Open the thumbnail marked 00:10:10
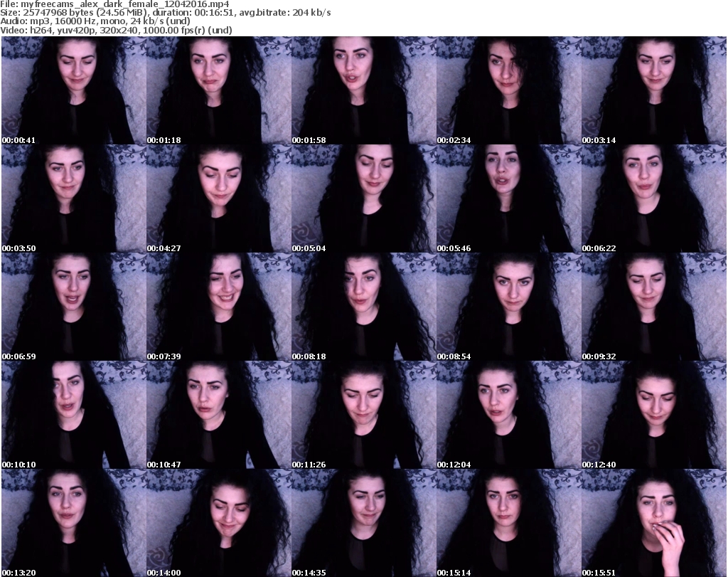 (x=73, y=415)
